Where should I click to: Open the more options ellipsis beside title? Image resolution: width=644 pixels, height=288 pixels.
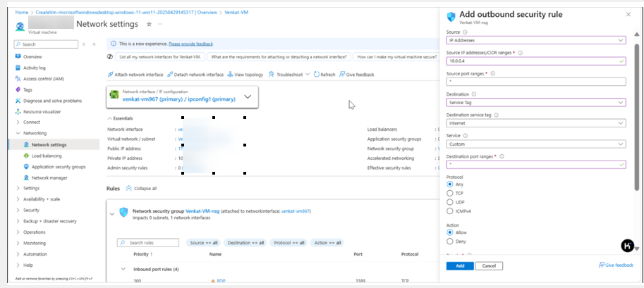pyautogui.click(x=160, y=24)
